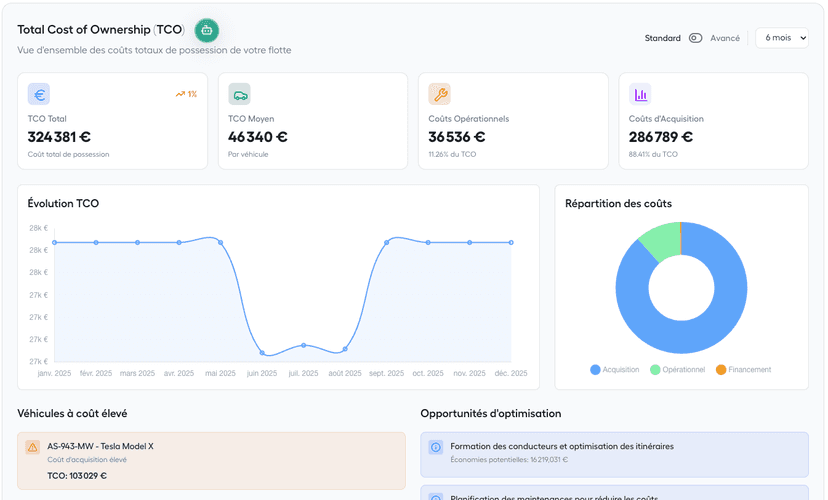Click the wrench icon on Coûts Opérationnels card
Screen dimensions: 828x500
click(439, 95)
